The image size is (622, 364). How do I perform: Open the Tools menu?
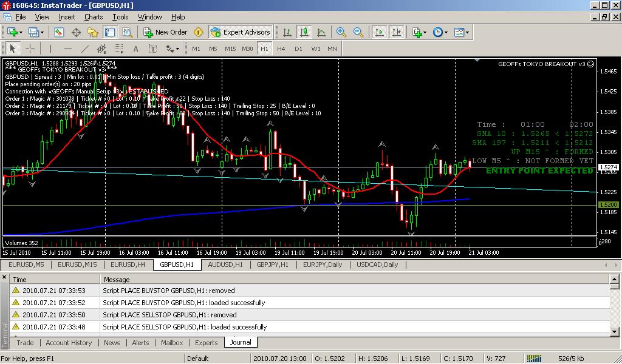(x=120, y=17)
